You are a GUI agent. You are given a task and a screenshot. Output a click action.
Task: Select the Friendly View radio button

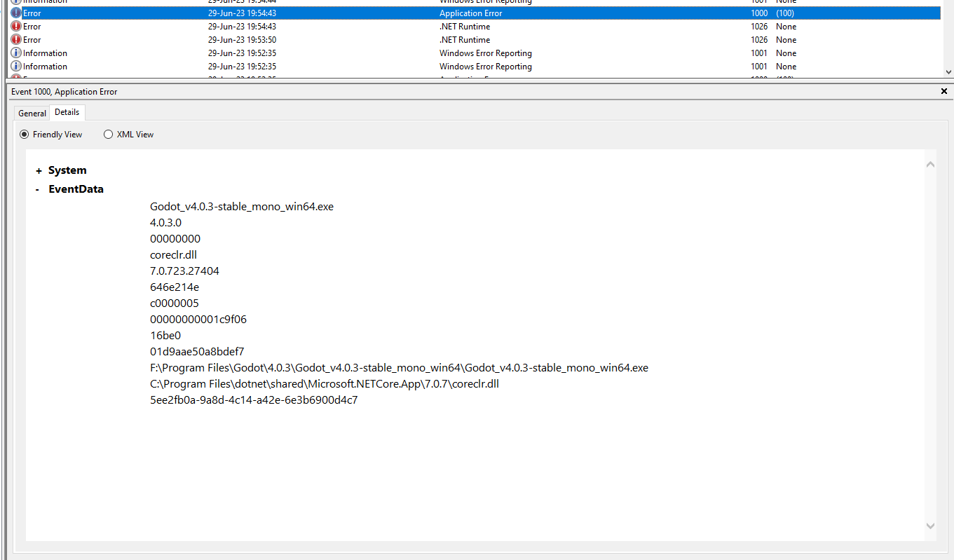(25, 135)
